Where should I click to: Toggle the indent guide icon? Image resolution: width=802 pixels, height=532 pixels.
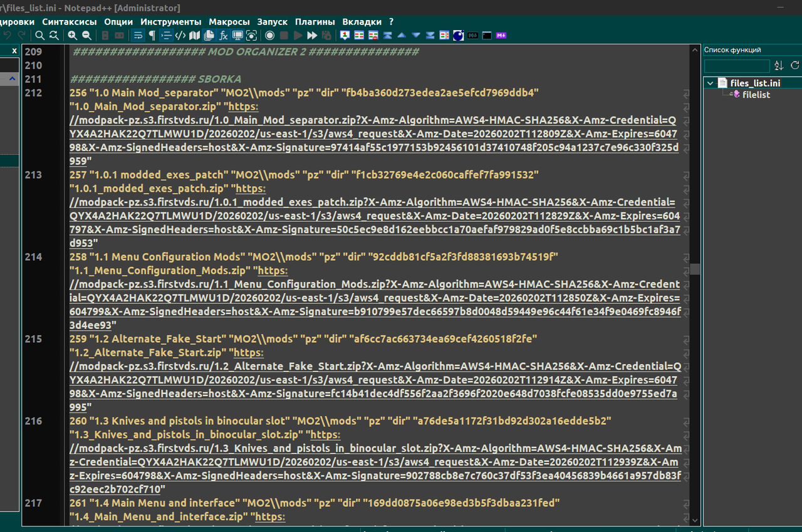pos(166,36)
